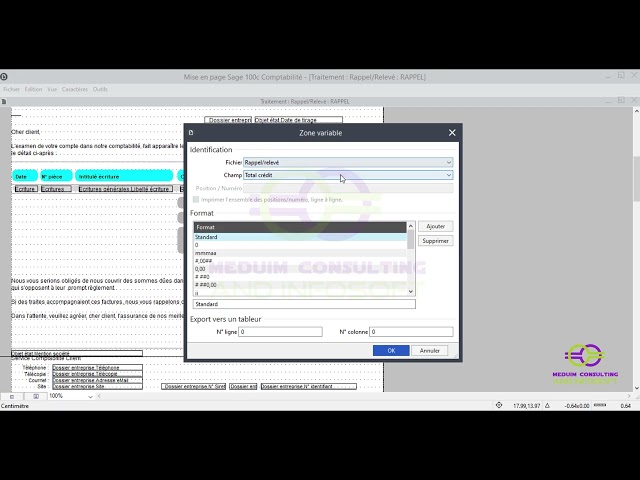640x480 pixels.
Task: Click the first page view icon at bottom left
Action: [12, 396]
